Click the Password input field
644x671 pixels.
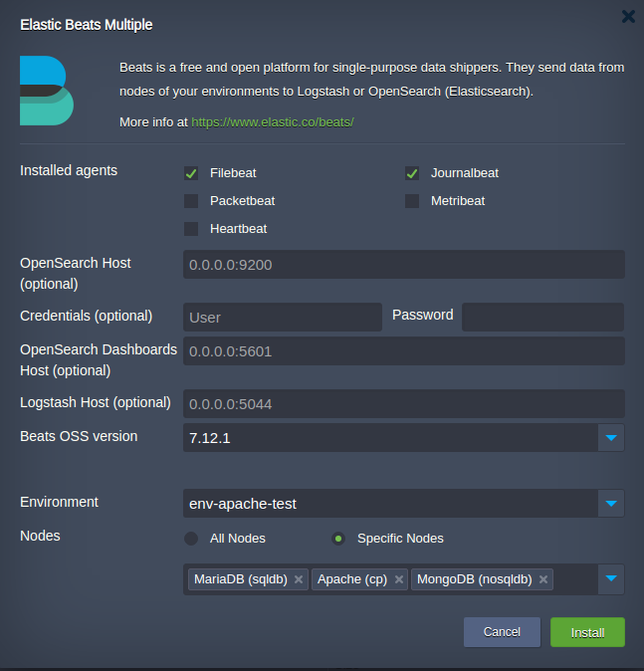pos(542,318)
